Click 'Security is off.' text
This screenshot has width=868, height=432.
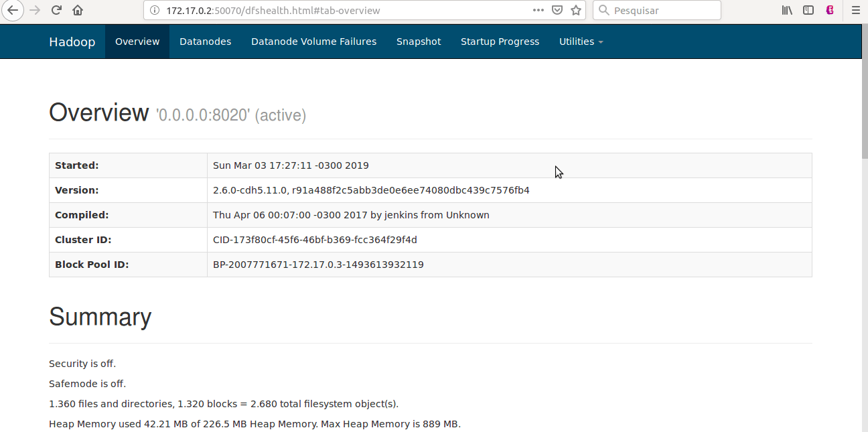pyautogui.click(x=82, y=364)
